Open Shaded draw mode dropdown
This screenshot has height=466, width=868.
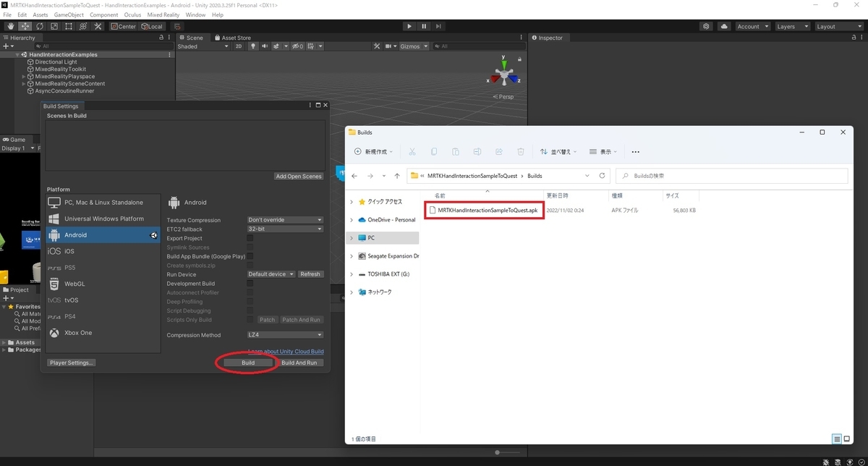pos(203,46)
